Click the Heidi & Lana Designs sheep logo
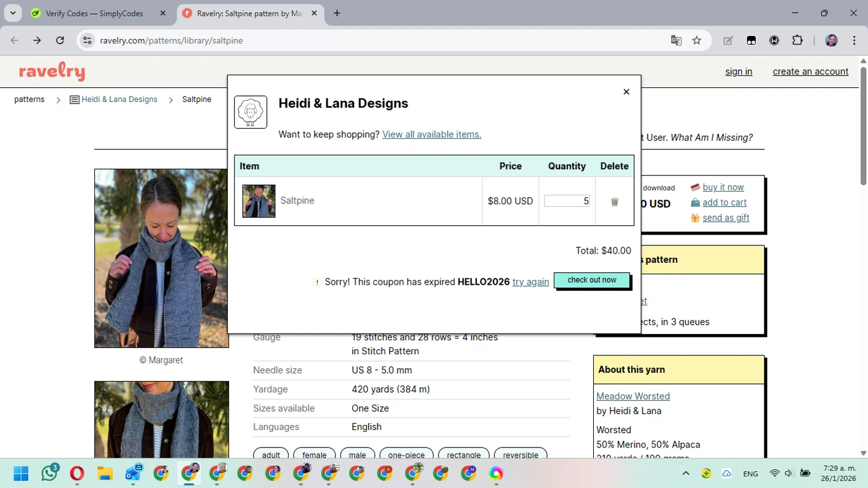868x488 pixels. (x=251, y=112)
